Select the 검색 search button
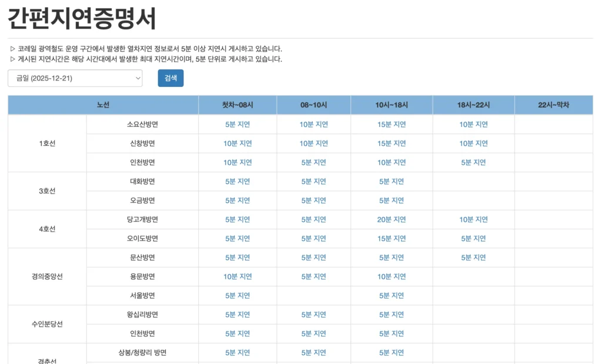602x364 pixels. [x=170, y=78]
